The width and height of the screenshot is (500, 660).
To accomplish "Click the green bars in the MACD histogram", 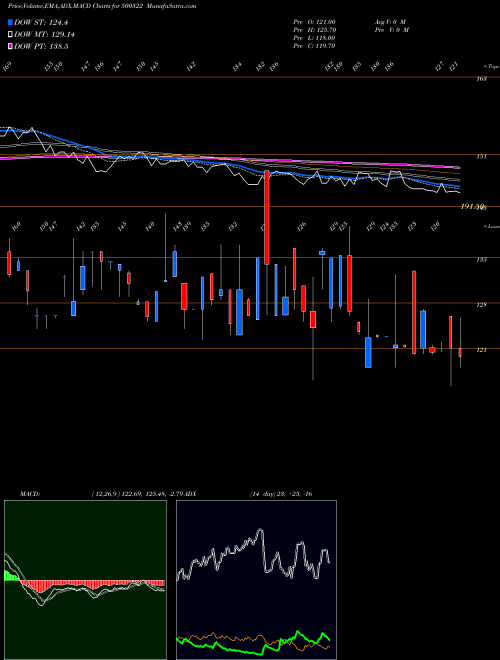I will 11,576.
